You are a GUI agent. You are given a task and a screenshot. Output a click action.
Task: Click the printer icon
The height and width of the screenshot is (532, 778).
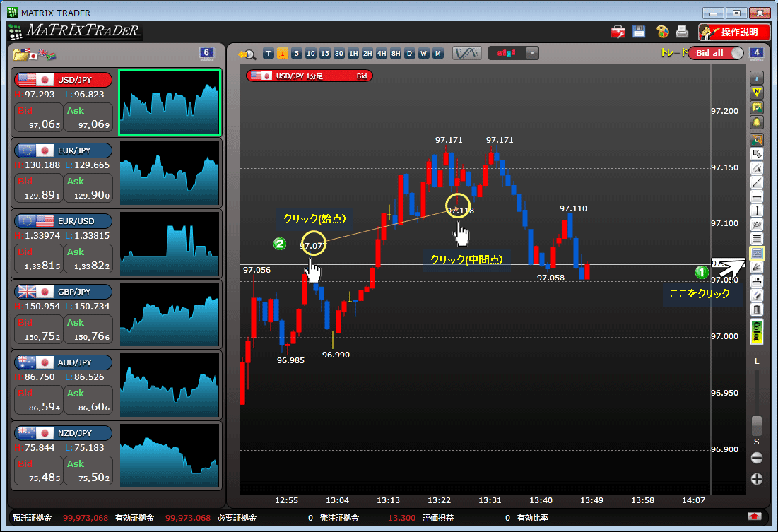click(682, 32)
